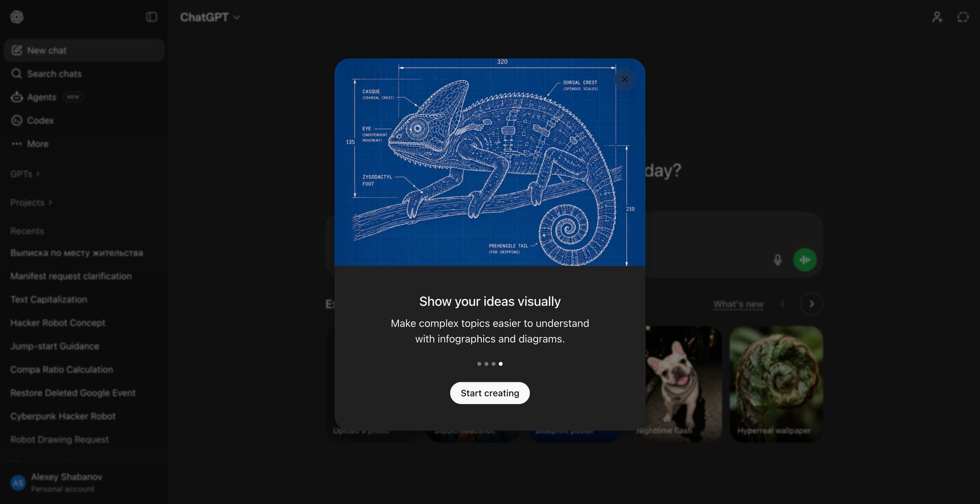The width and height of the screenshot is (980, 504).
Task: Click the Codex icon in the sidebar
Action: coord(17,120)
